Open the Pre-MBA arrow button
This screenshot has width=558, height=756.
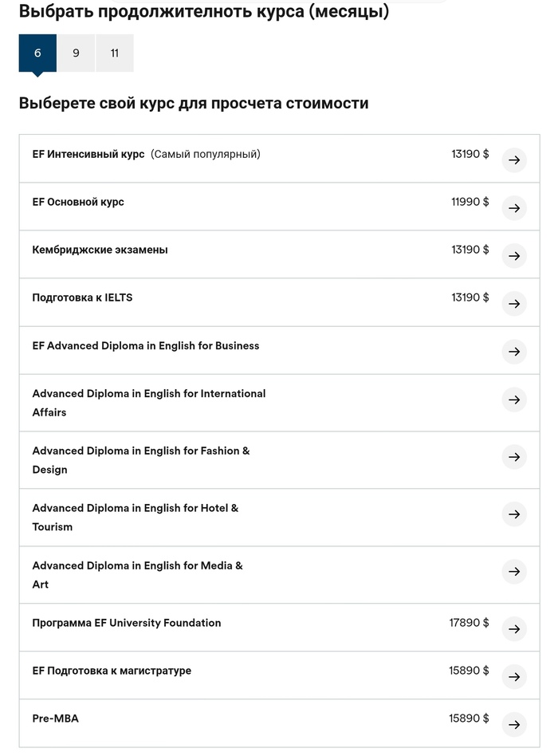pyautogui.click(x=514, y=725)
